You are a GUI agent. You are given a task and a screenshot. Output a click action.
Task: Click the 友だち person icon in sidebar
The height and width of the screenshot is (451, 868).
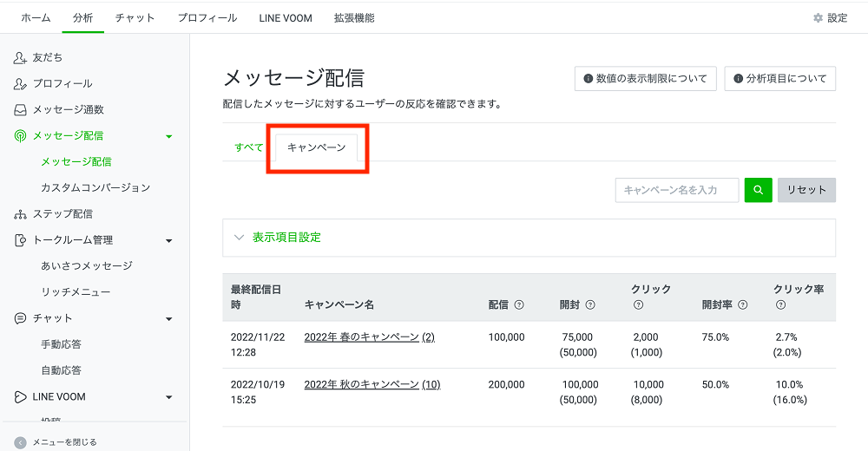coord(20,57)
